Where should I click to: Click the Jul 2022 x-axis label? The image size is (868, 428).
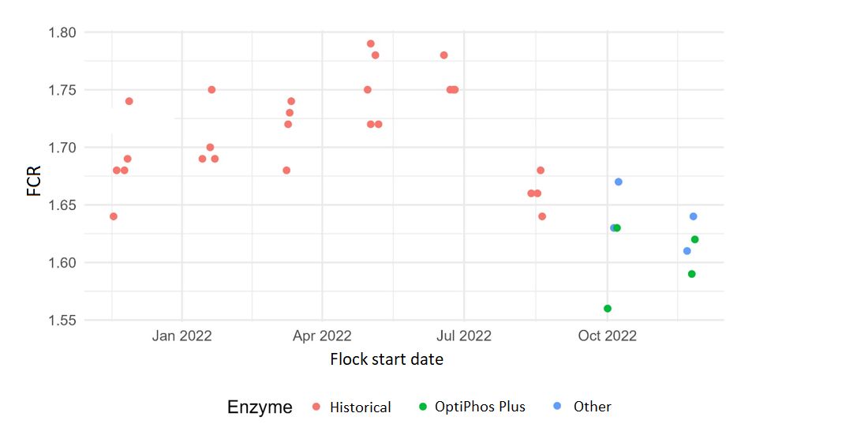click(463, 336)
